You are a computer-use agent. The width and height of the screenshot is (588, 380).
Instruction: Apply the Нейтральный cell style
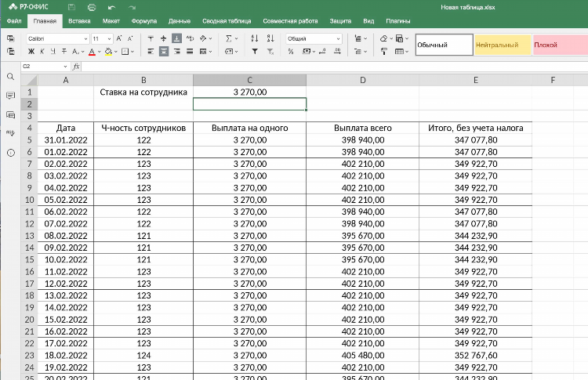[503, 45]
